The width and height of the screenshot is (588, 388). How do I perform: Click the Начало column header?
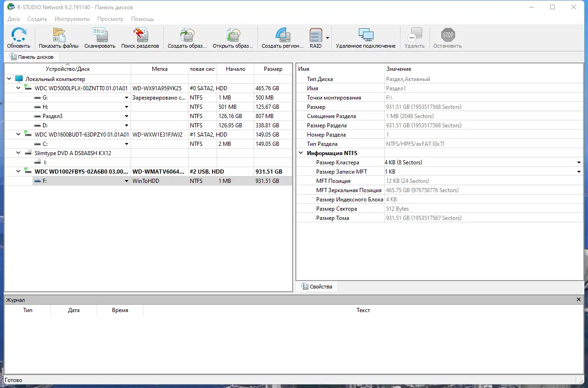coord(236,69)
